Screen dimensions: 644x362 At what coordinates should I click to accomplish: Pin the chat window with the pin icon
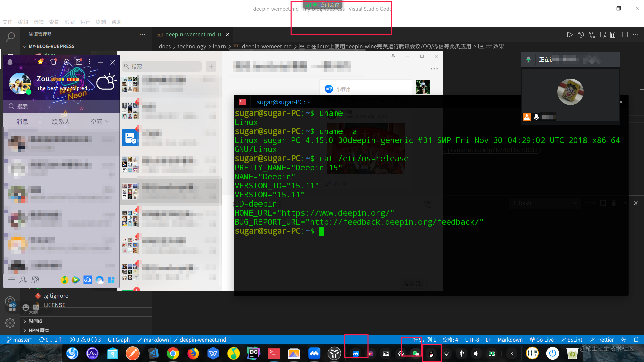pyautogui.click(x=393, y=56)
